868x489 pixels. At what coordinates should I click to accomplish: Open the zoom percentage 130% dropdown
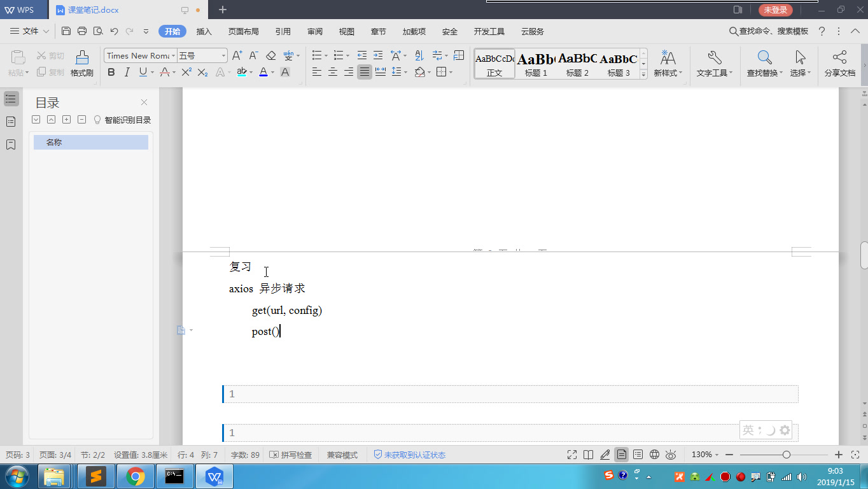coord(705,455)
